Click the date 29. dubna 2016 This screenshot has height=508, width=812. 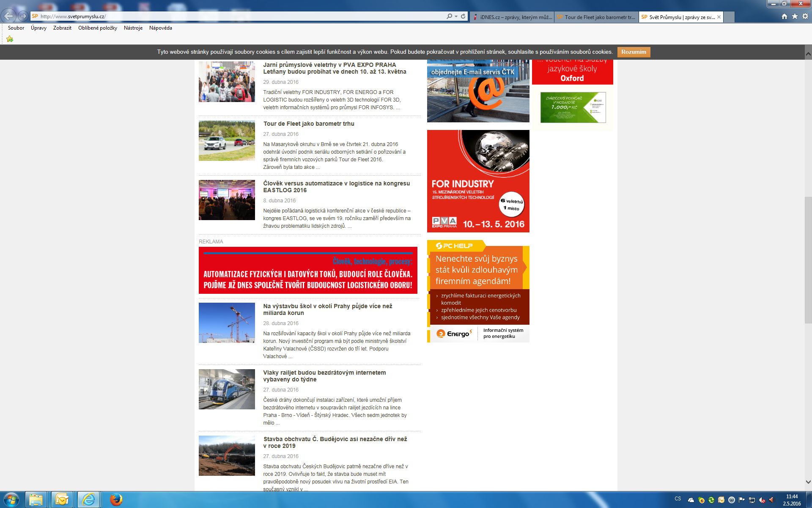[281, 82]
